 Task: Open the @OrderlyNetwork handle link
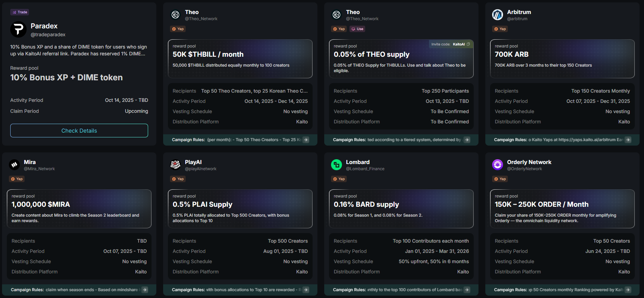pyautogui.click(x=524, y=169)
